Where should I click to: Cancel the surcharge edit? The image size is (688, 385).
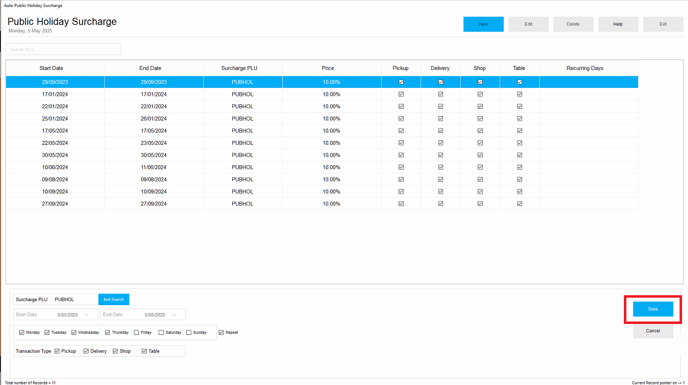tap(653, 331)
